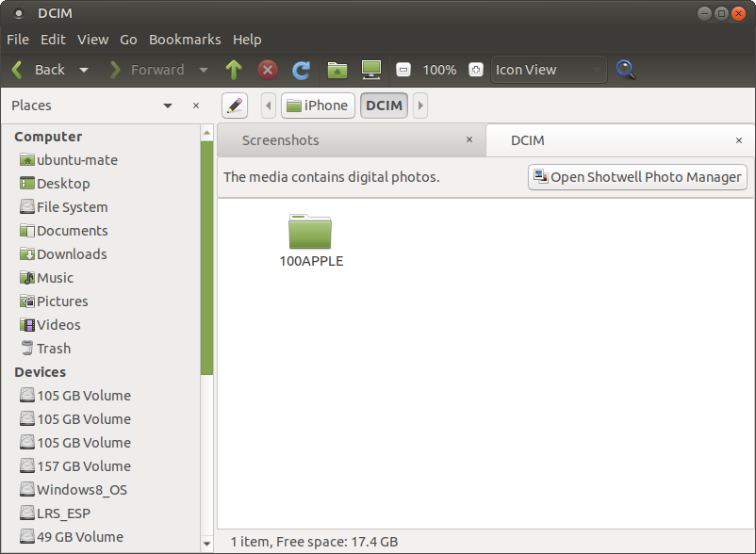Viewport: 756px width, 554px height.
Task: Open the Bookmarks menu
Action: tap(185, 40)
